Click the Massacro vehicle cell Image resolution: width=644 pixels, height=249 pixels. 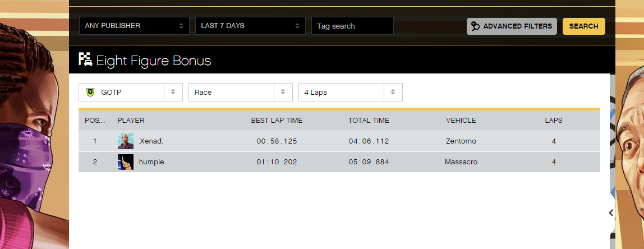click(x=461, y=162)
